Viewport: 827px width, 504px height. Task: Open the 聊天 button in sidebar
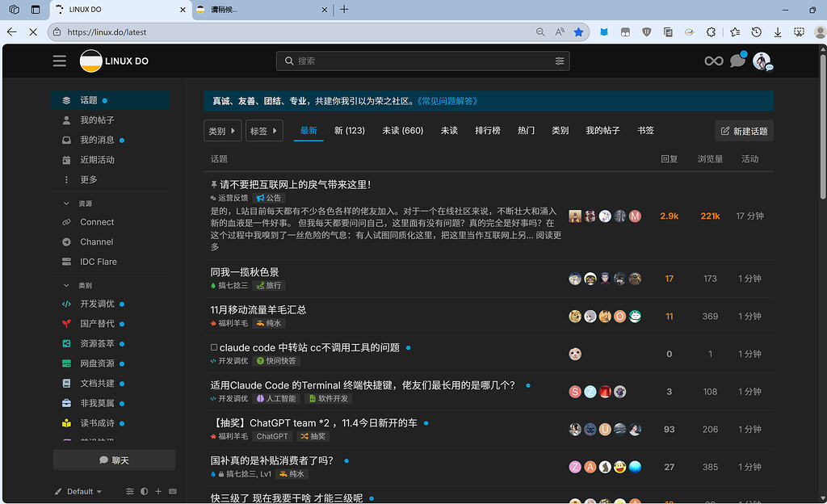(x=114, y=460)
